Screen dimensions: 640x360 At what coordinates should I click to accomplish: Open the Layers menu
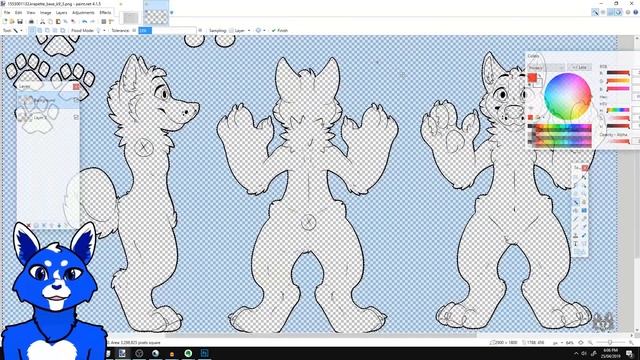61,13
